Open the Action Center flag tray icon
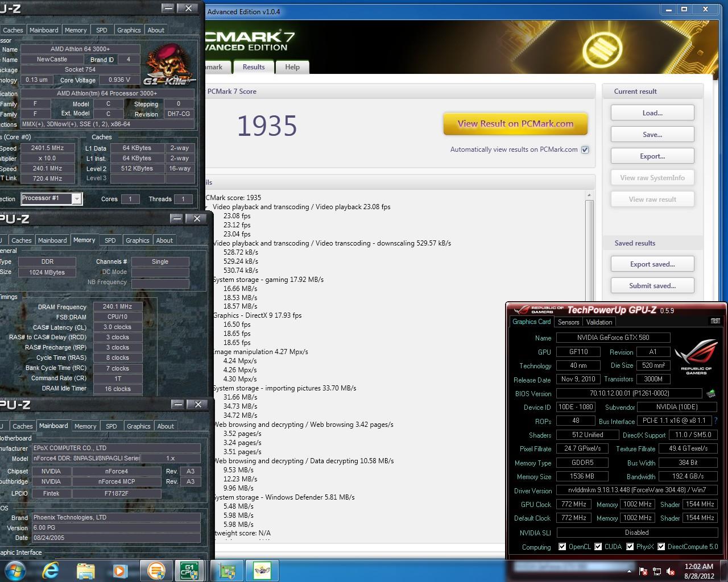728x582 pixels. coord(643,571)
